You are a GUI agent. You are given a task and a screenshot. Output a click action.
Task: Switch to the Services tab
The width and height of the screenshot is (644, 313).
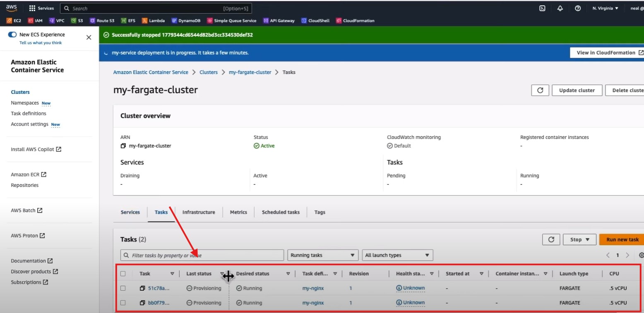tap(130, 212)
